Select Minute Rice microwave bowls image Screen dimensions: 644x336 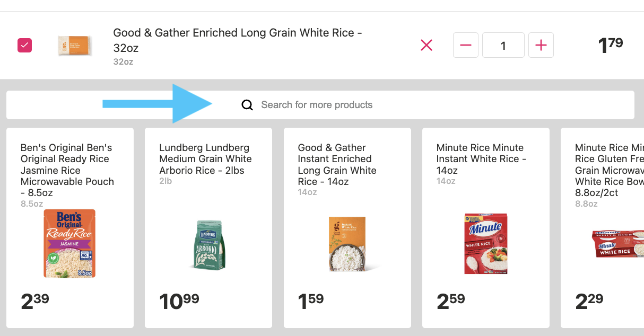tap(618, 244)
